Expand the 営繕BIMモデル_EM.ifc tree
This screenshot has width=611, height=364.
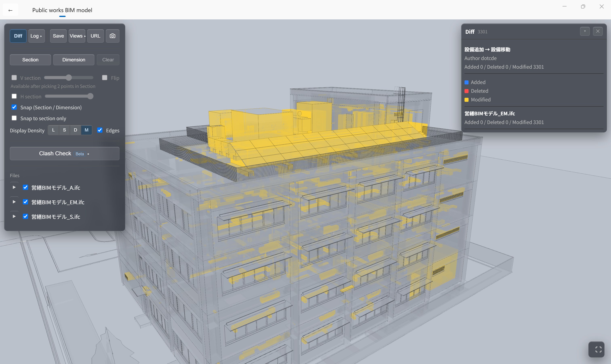[14, 202]
